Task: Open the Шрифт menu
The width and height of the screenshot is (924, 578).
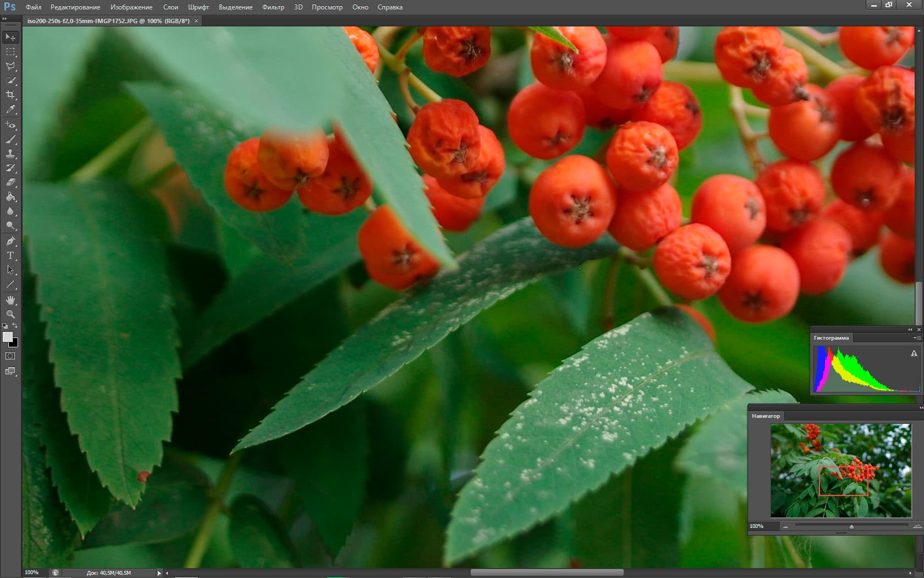Action: 199,7
